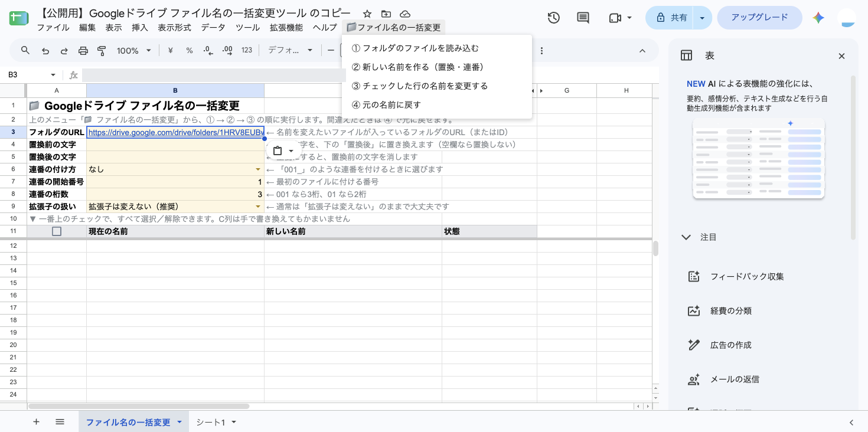Switch to the シート1 tab

click(x=211, y=423)
